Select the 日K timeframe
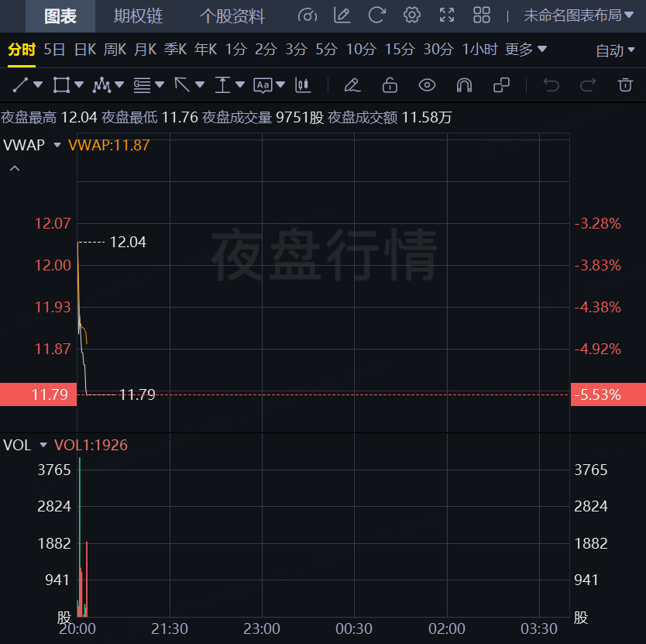This screenshot has height=644, width=646. [x=85, y=50]
